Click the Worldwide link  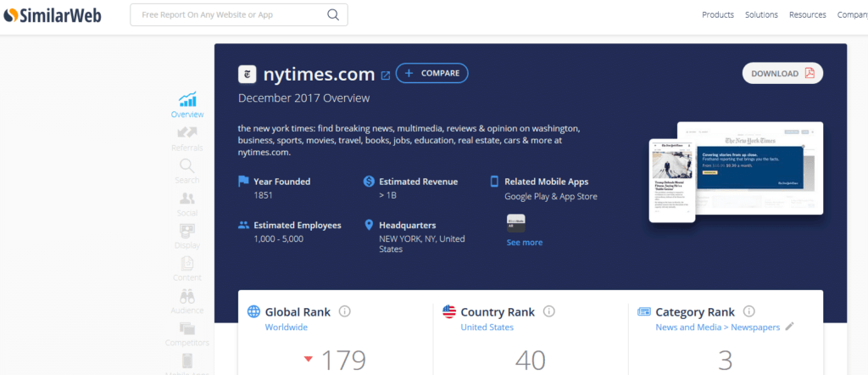287,327
